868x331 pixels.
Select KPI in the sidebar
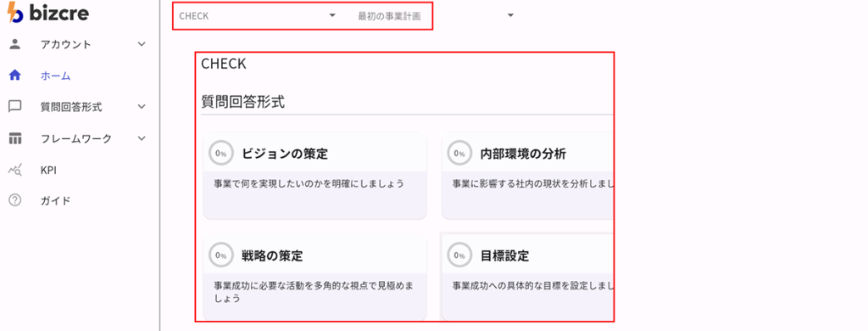coord(48,171)
